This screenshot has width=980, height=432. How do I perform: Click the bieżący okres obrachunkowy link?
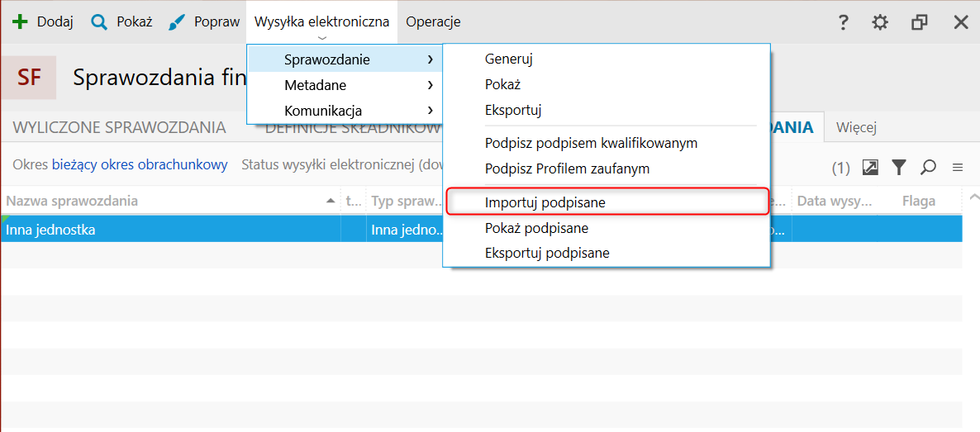[x=140, y=165]
